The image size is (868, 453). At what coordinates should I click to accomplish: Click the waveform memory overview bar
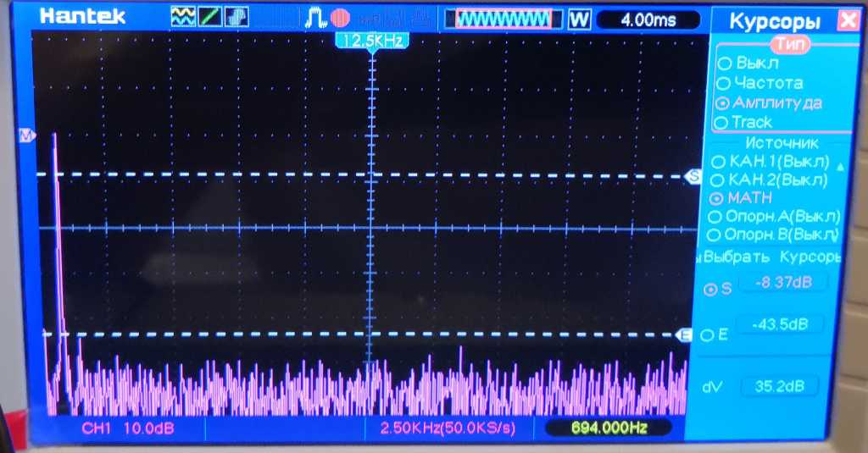(x=504, y=19)
